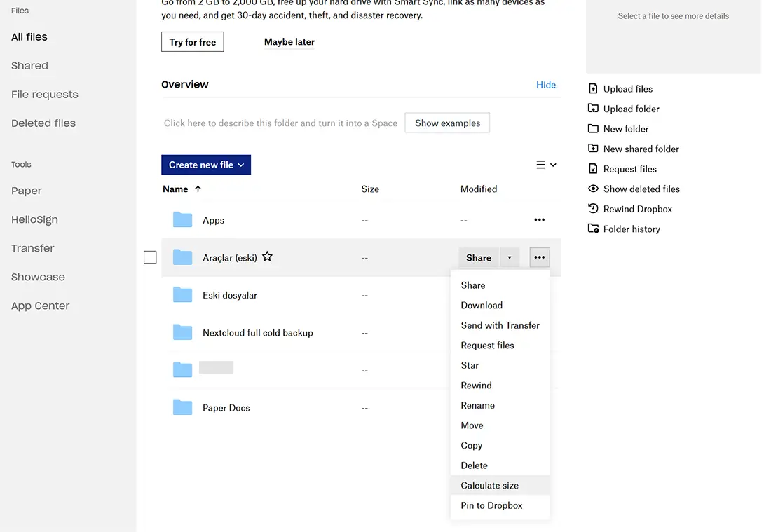Open All files in the sidebar
The height and width of the screenshot is (532, 771).
tap(29, 37)
